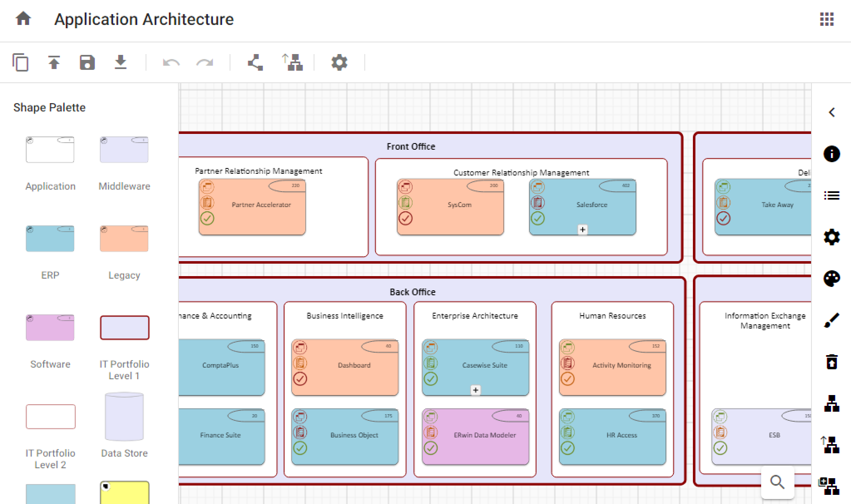Click the paintbrush icon in right sidebar
The image size is (851, 504).
point(831,320)
